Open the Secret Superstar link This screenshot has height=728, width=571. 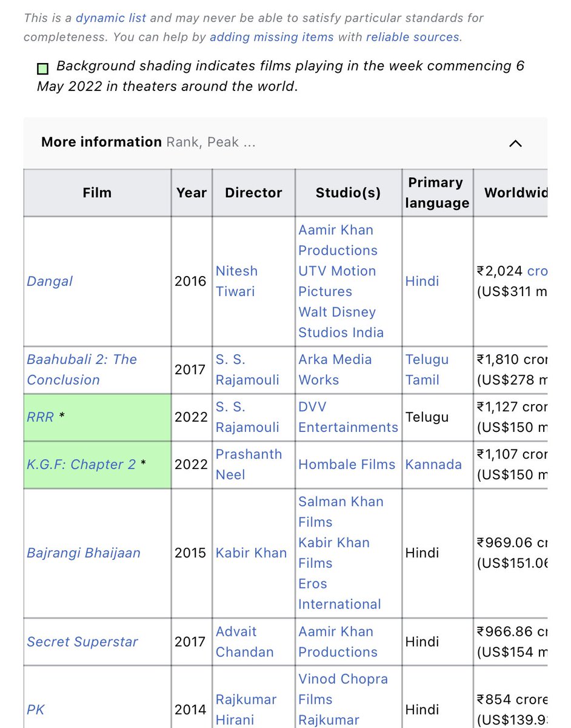pyautogui.click(x=82, y=642)
